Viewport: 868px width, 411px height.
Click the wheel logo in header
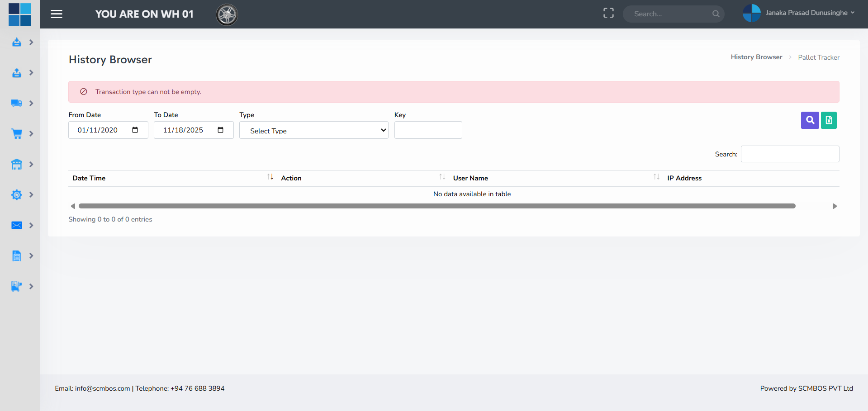pos(227,14)
